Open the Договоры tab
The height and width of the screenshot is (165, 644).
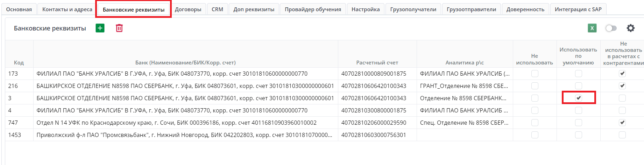pos(188,9)
